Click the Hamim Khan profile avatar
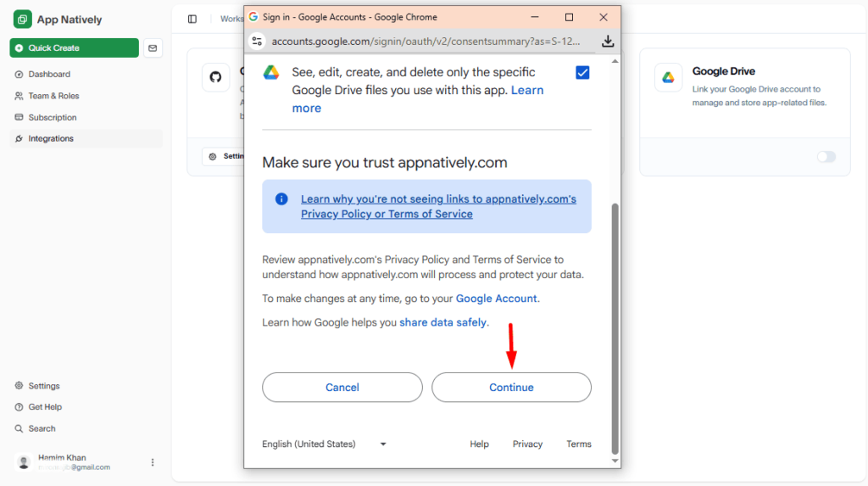This screenshot has width=868, height=486. coord(24,462)
